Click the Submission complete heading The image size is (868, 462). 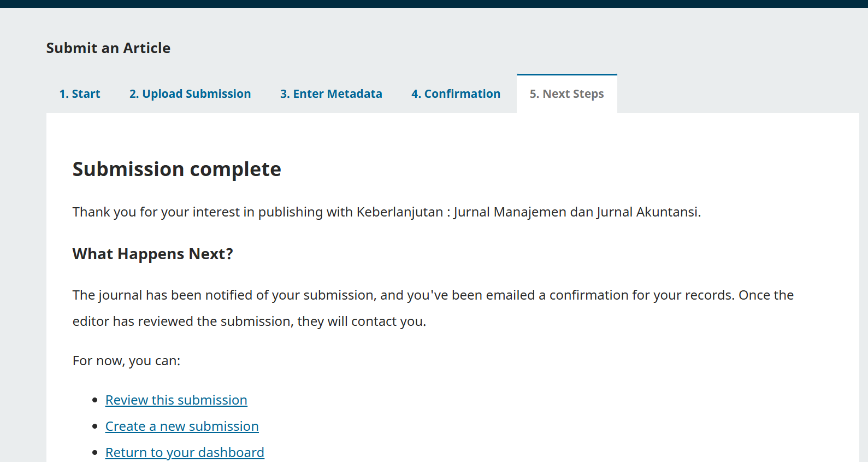(x=176, y=169)
